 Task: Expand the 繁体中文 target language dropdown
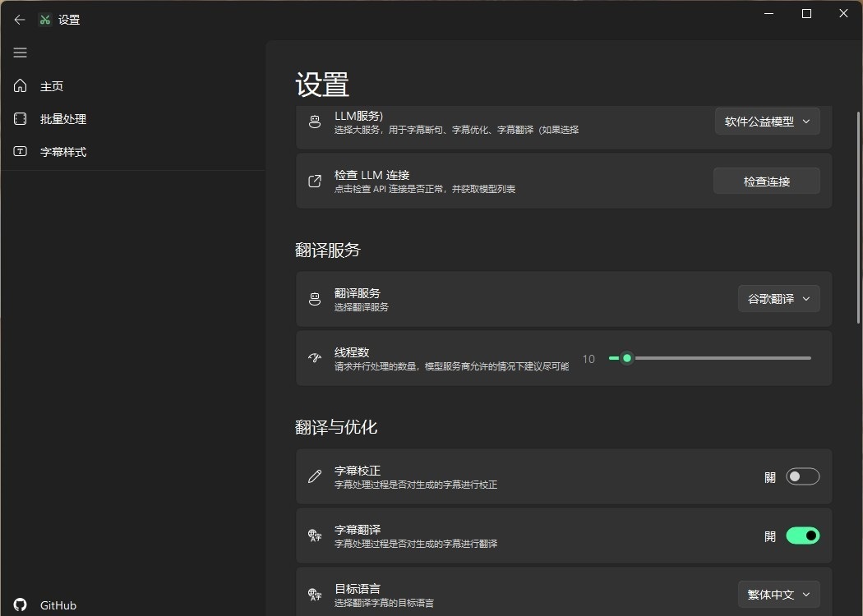[778, 594]
